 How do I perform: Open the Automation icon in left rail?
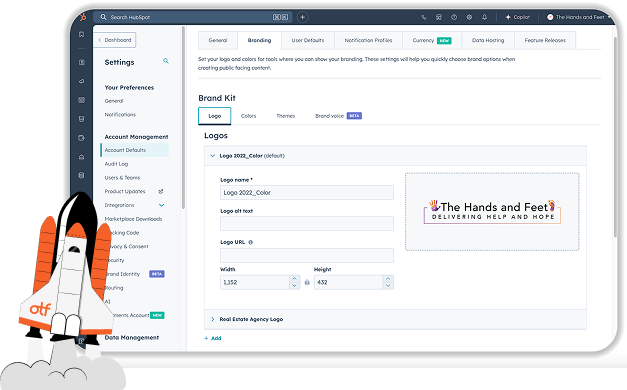[x=82, y=138]
